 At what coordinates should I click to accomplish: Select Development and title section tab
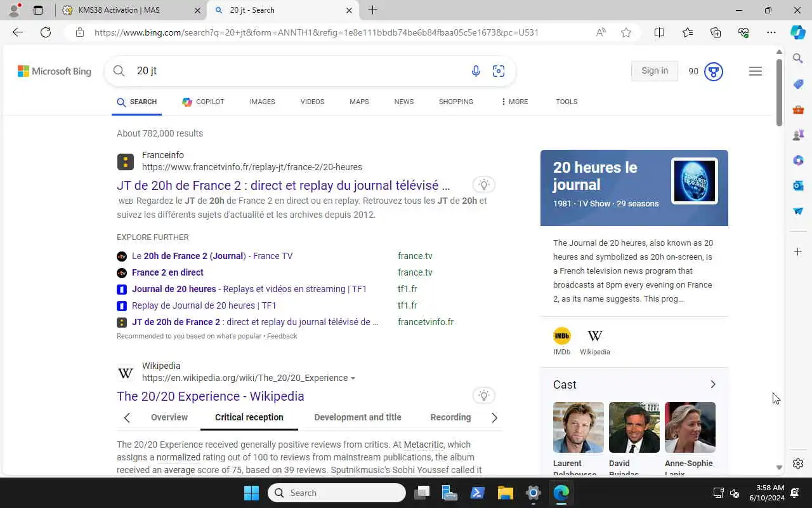(358, 417)
